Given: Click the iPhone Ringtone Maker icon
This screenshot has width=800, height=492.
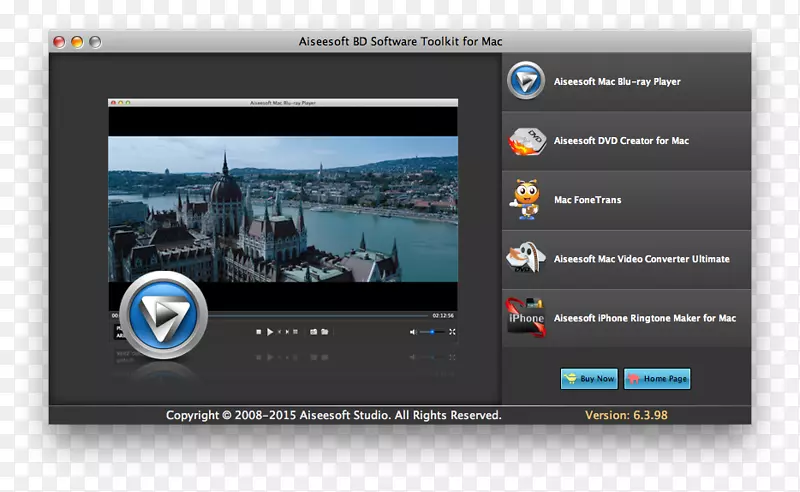Looking at the screenshot, I should pyautogui.click(x=525, y=318).
